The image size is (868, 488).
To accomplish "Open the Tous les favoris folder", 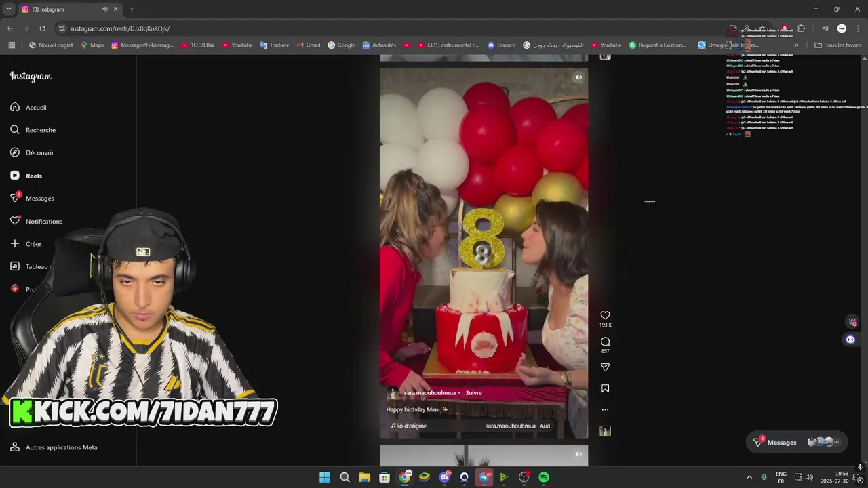I will (x=837, y=45).
